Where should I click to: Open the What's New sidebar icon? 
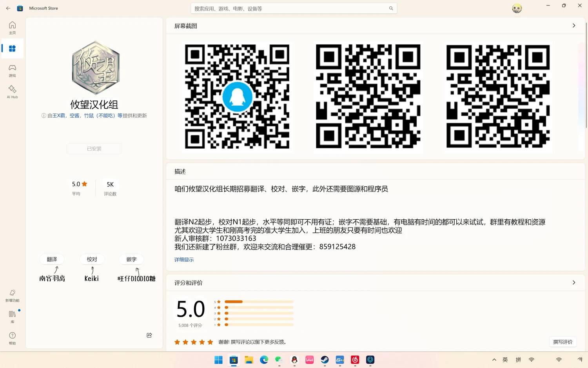click(12, 295)
